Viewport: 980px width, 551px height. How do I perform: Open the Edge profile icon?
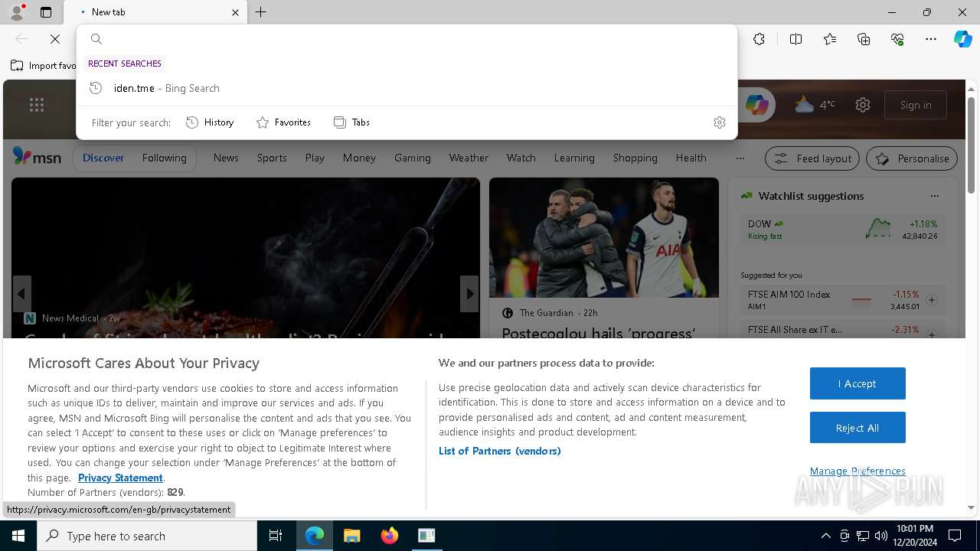point(17,12)
